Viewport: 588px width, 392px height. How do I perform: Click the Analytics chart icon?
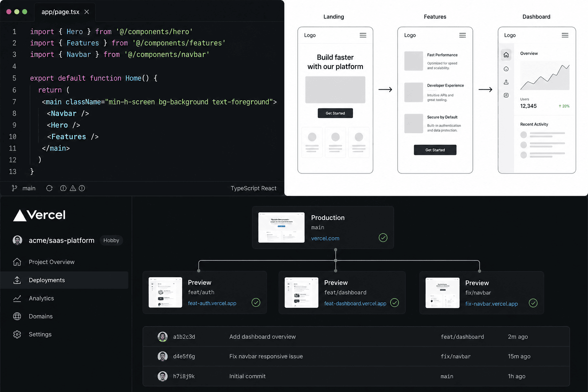[x=17, y=298]
